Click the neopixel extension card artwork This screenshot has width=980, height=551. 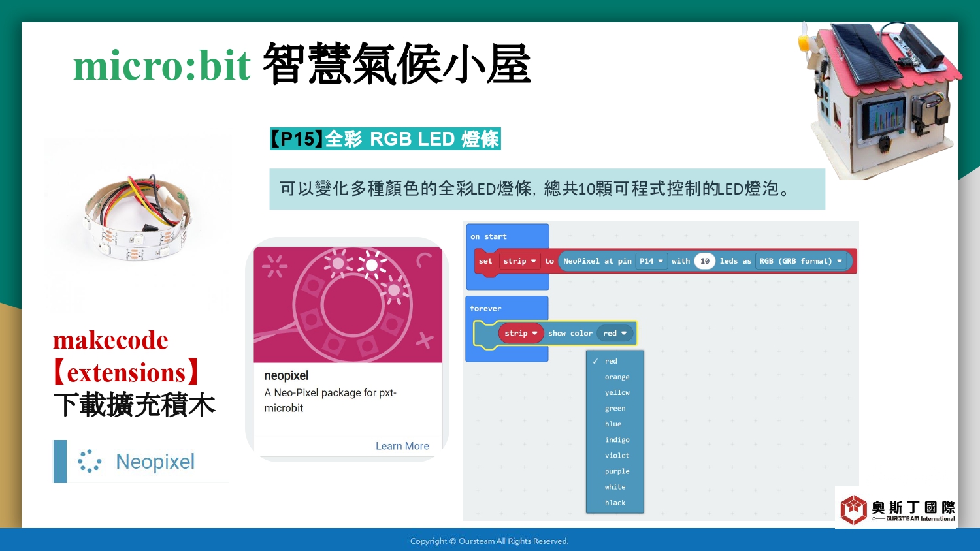pyautogui.click(x=348, y=304)
